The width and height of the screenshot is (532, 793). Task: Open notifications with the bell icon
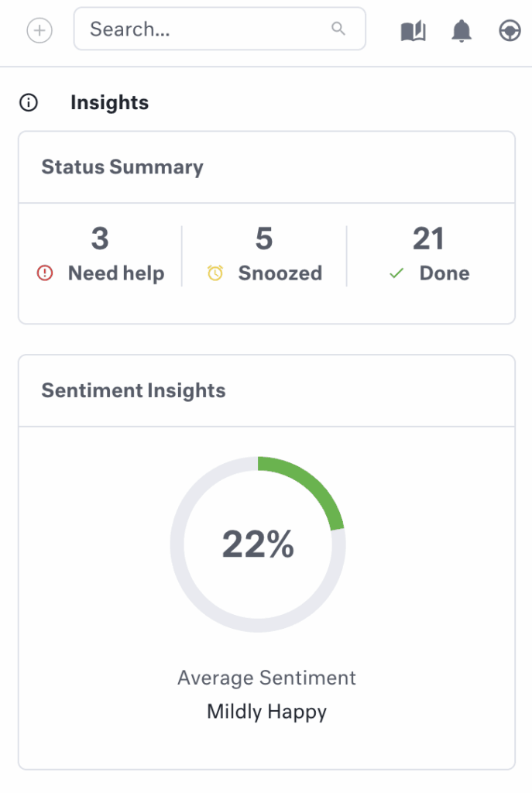(462, 31)
